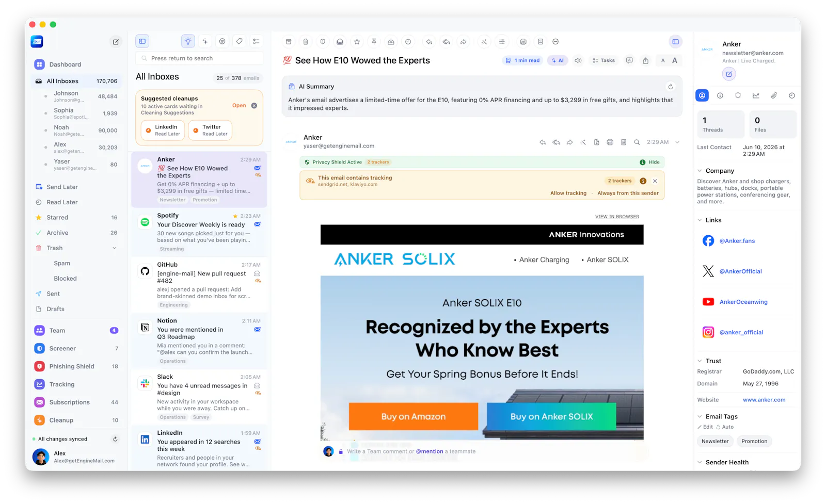Click Allow tracking in the tracking banner
This screenshot has height=504, width=826.
568,193
